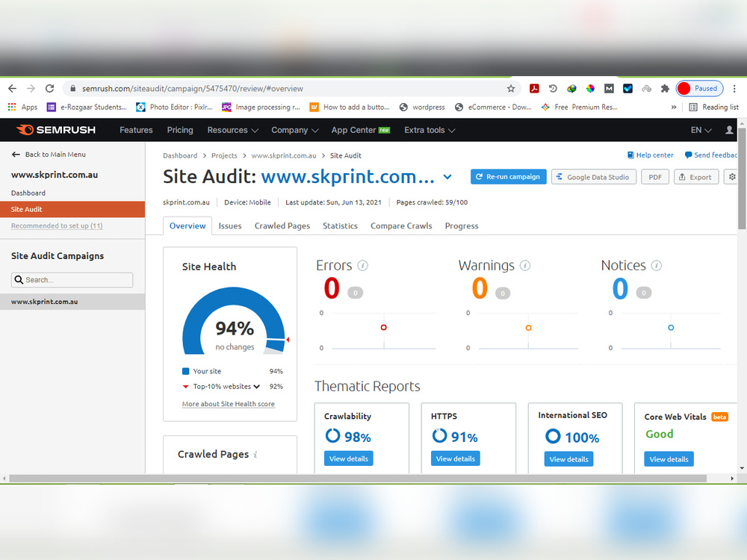747x560 pixels.
Task: Select the Overview tab
Action: tap(187, 225)
